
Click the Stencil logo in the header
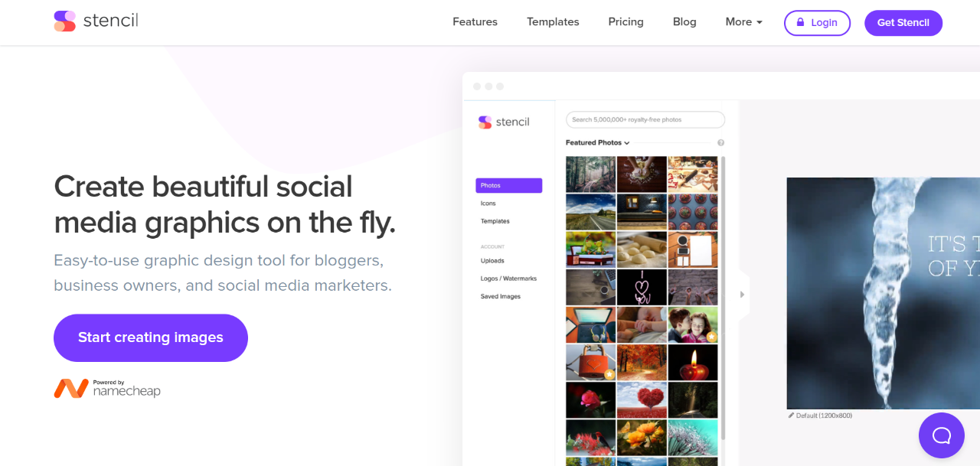point(96,21)
